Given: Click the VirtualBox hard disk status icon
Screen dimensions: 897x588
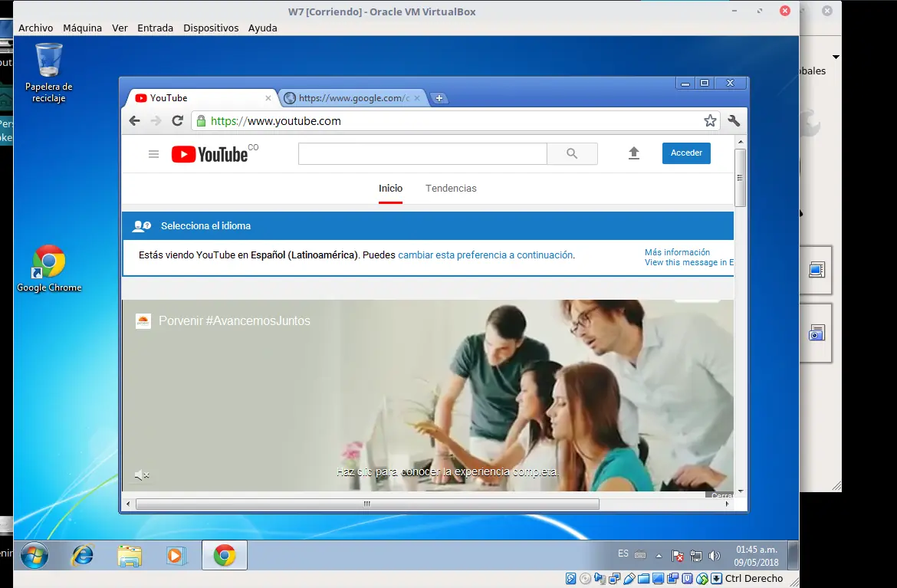Looking at the screenshot, I should (571, 579).
